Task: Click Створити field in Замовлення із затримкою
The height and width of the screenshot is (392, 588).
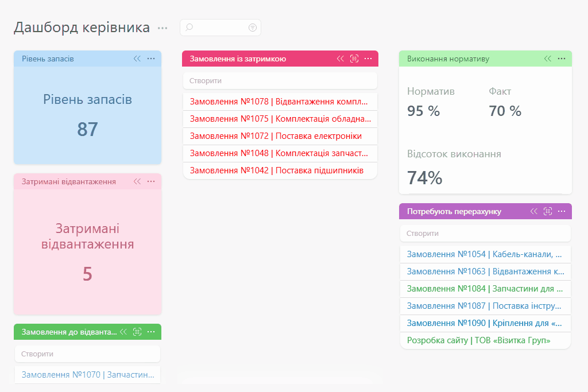Action: [x=280, y=80]
